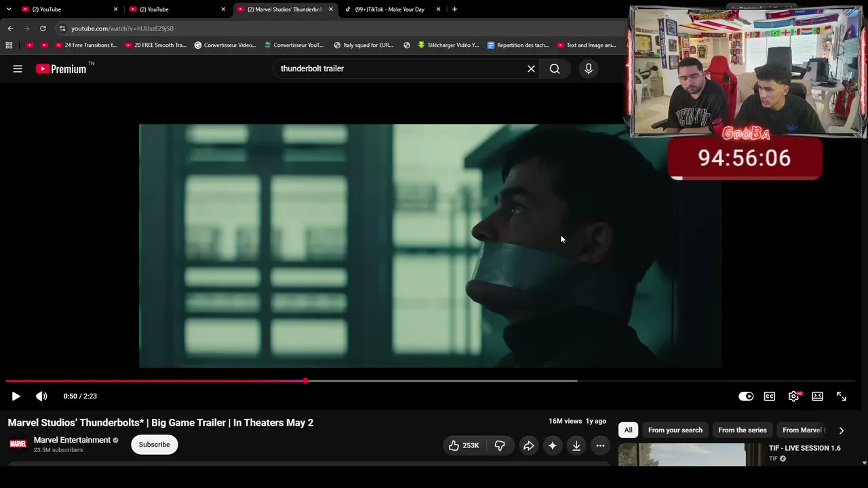Play the paused Thunderbolts trailer
868x488 pixels.
pos(16,396)
